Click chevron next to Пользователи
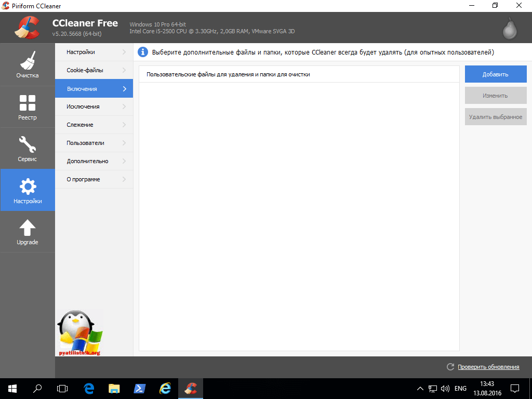Viewport: 532px width, 399px height. click(124, 143)
